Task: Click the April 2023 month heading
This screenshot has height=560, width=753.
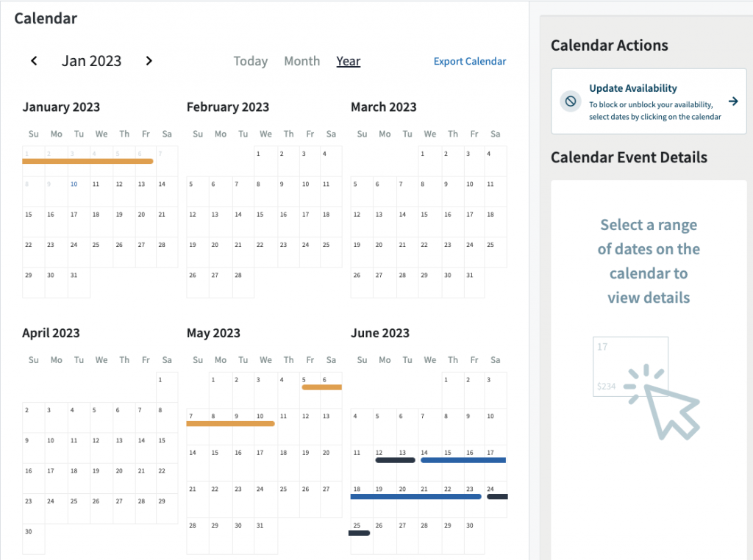Action: 51,333
